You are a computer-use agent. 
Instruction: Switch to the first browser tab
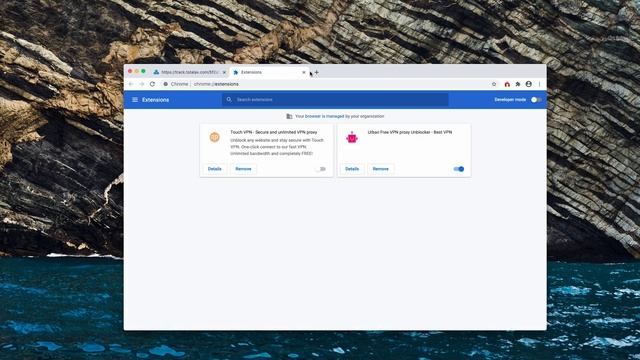(189, 72)
